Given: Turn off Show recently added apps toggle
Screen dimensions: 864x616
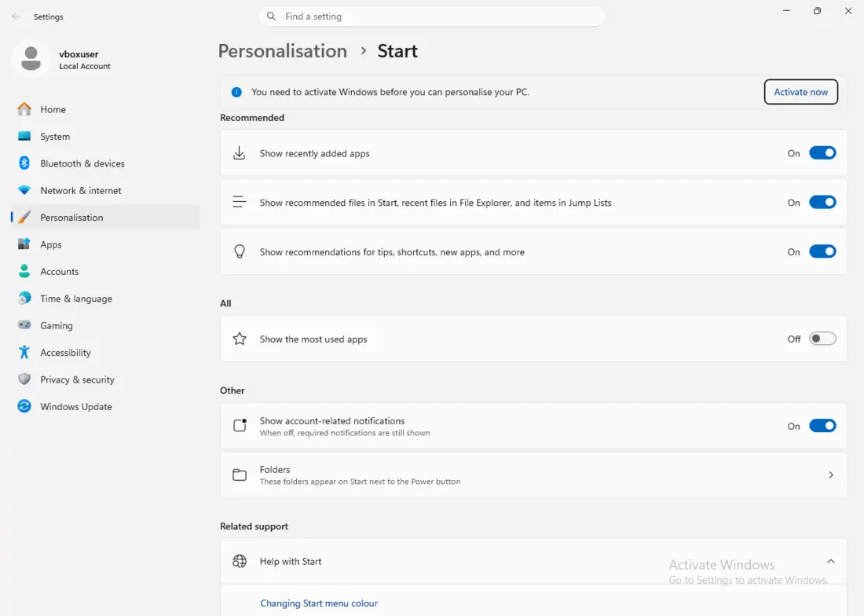Looking at the screenshot, I should click(x=822, y=153).
